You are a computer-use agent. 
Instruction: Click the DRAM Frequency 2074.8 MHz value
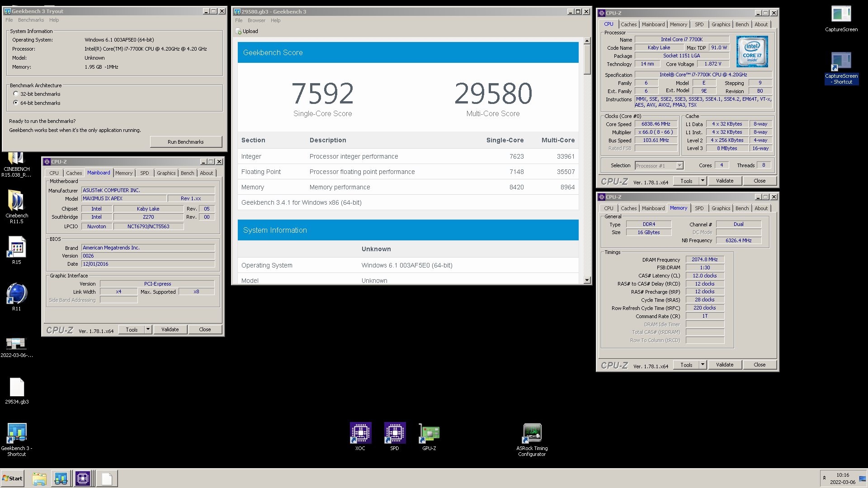[x=705, y=259]
